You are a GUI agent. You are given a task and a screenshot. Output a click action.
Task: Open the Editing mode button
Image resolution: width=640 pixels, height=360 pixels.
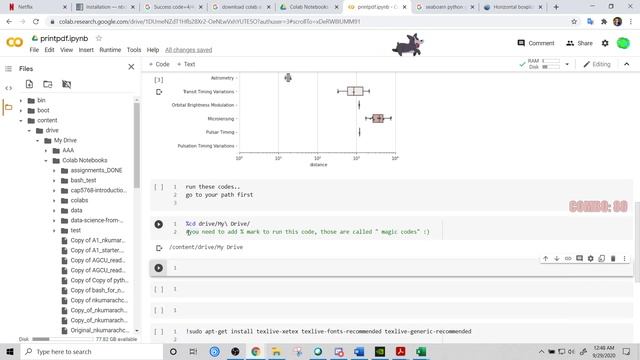tap(597, 64)
